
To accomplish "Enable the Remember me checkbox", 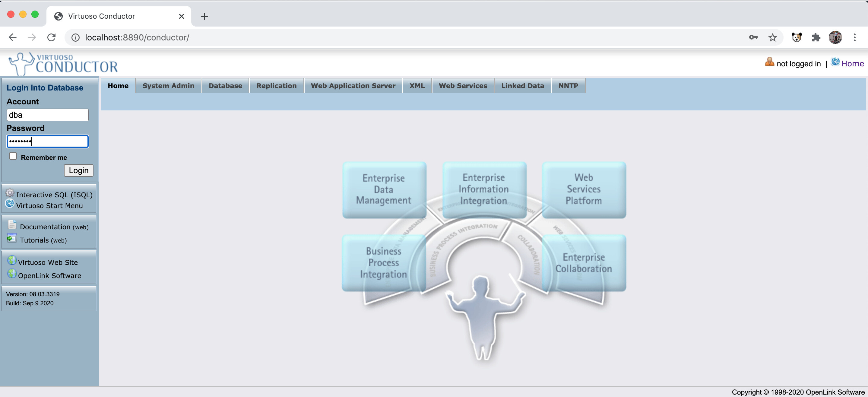I will pyautogui.click(x=13, y=156).
